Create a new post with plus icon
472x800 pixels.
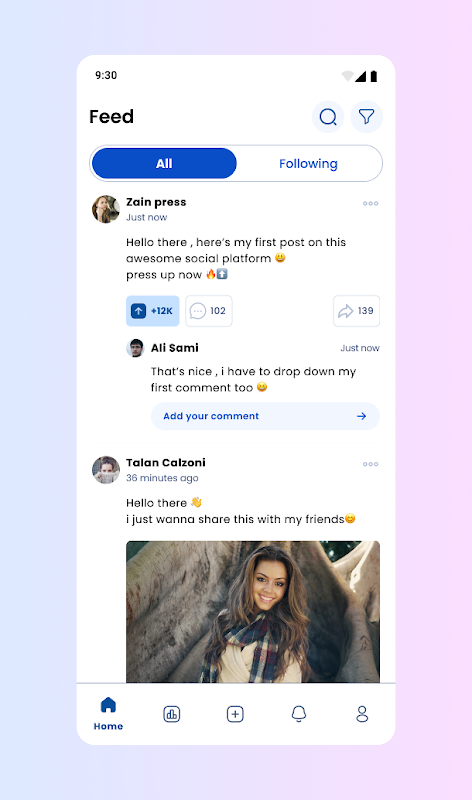point(235,714)
